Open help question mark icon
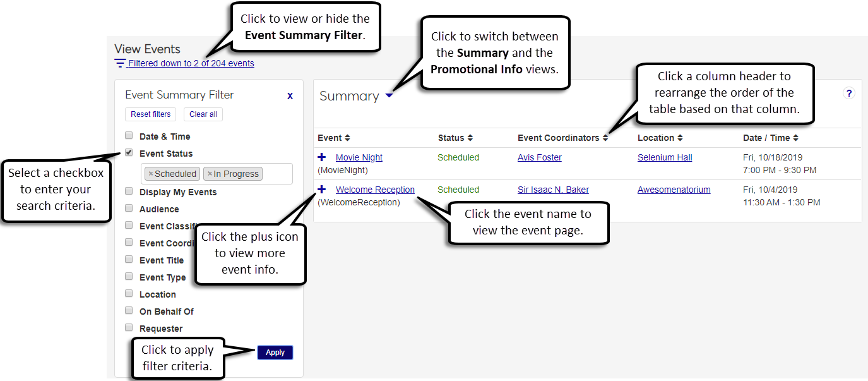This screenshot has height=381, width=868. 849,94
